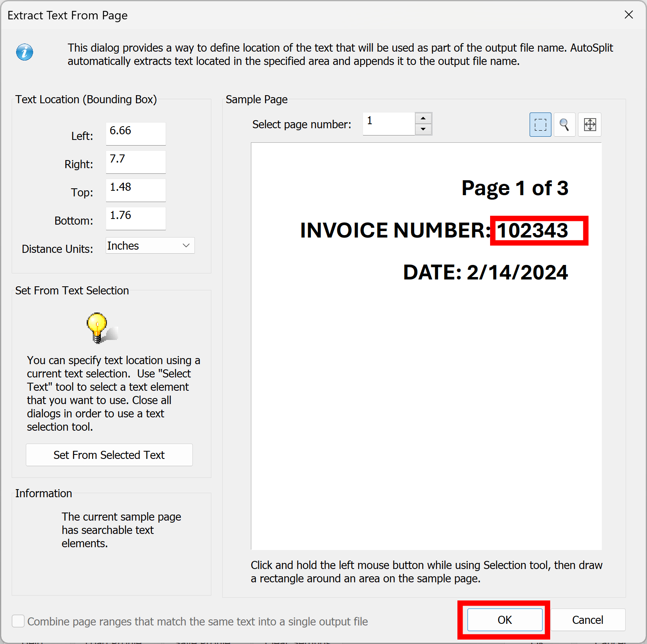Click the highlighted invoice number 102343

(x=539, y=231)
